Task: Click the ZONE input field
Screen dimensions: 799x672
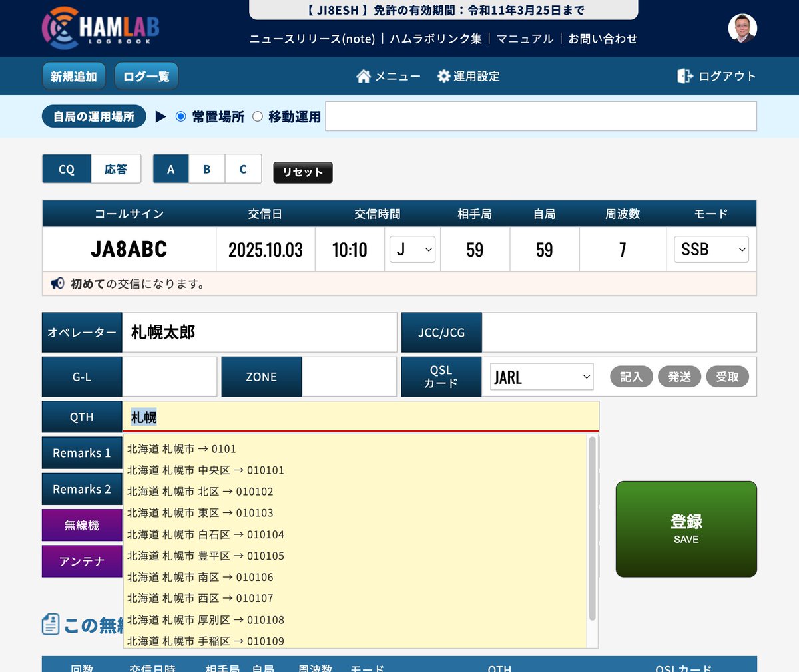Action: coord(349,377)
